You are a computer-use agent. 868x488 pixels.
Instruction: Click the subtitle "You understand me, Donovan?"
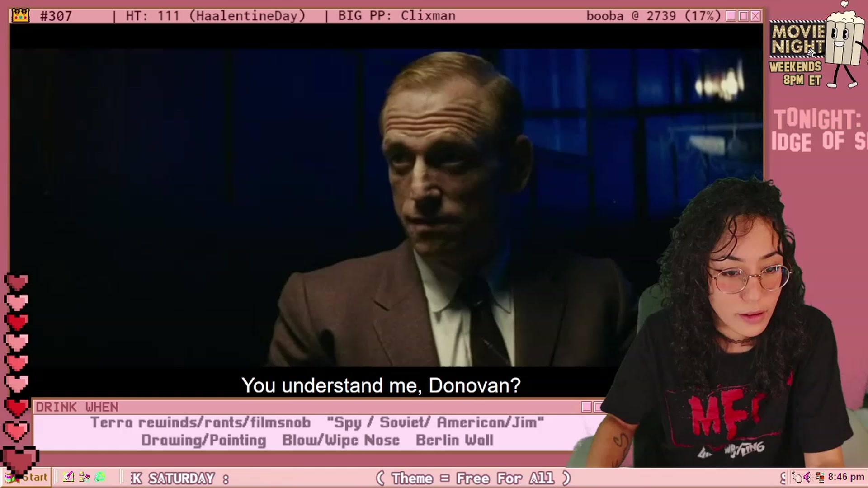click(x=381, y=385)
